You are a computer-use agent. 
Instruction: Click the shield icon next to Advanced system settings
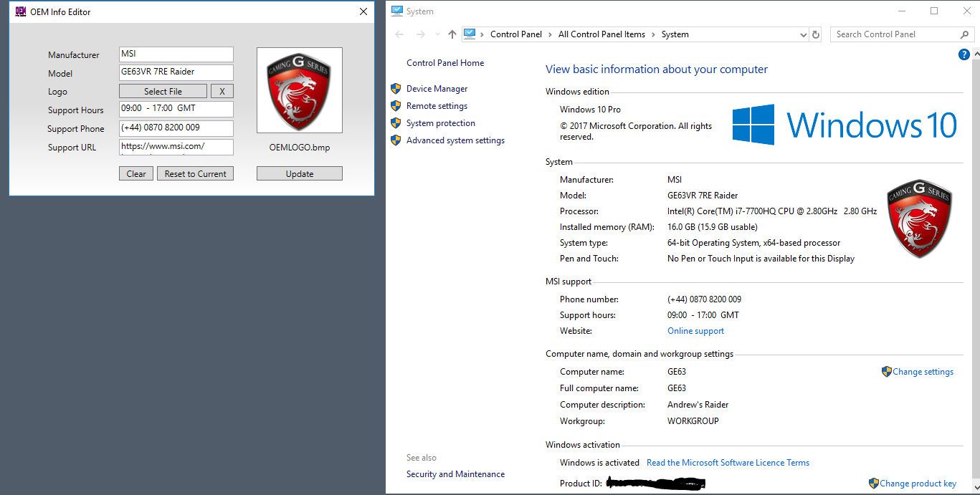(x=396, y=140)
